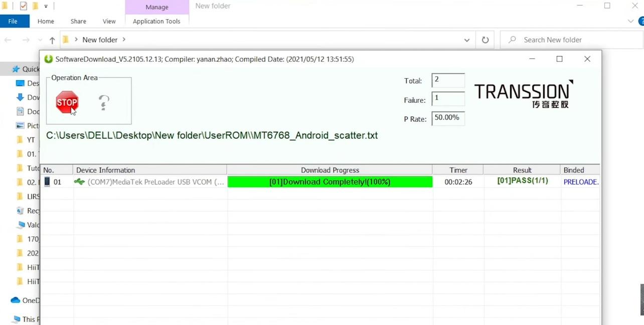Switch to the View ribbon tab
The height and width of the screenshot is (325, 644).
pyautogui.click(x=109, y=21)
